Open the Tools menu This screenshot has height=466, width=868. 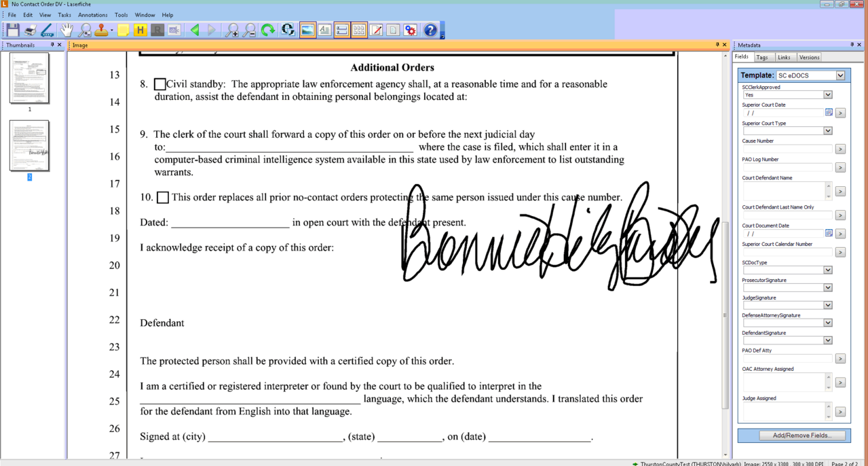(x=121, y=15)
